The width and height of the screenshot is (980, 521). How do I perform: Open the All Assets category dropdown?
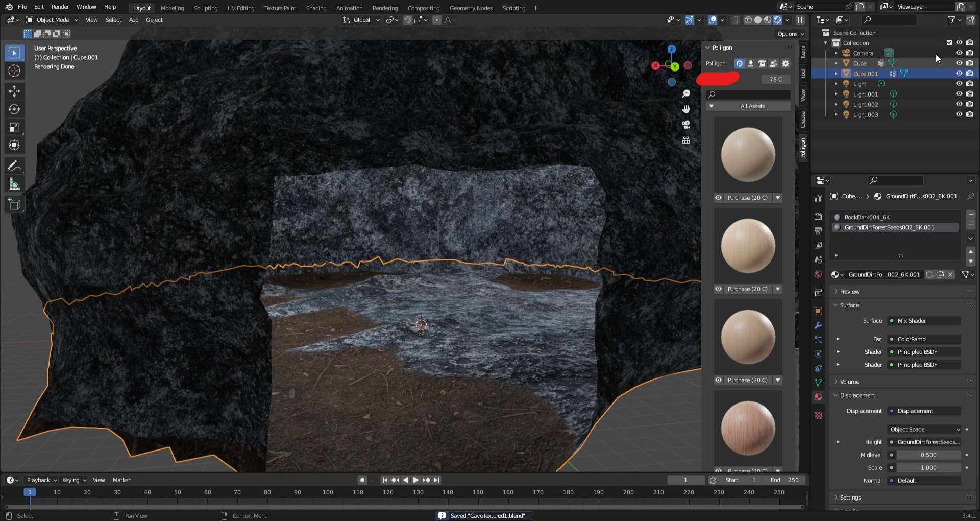pos(748,106)
